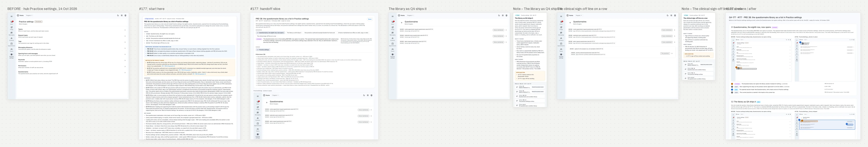Image resolution: width=868 pixels, height=147 pixels.
Task: Click 'Provisional' badge beside Practice settings heading
Action: 38,22
